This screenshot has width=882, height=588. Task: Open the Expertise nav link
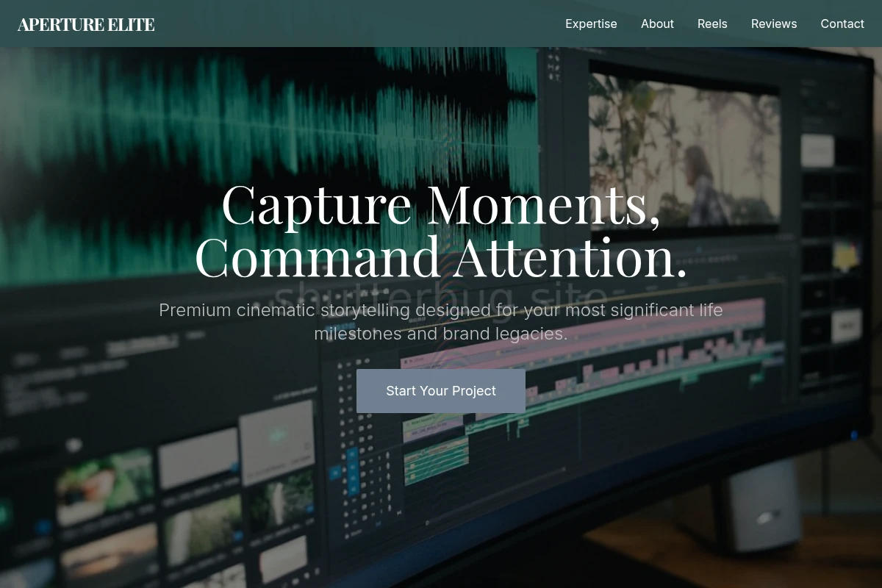pos(591,24)
